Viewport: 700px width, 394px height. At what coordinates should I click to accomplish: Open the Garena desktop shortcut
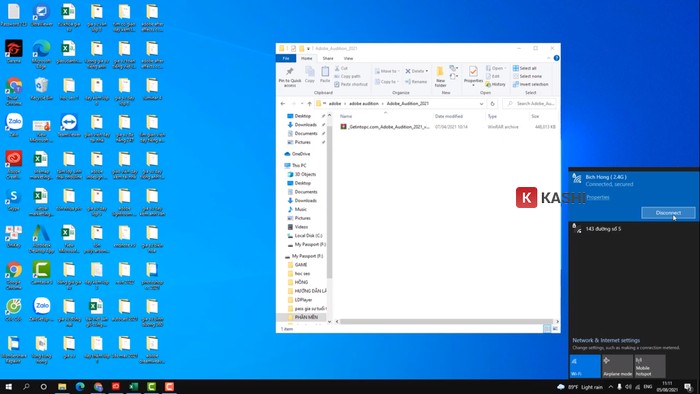(x=14, y=52)
